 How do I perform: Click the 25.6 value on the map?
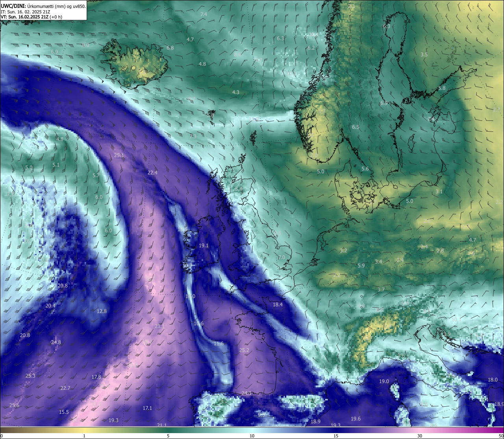coord(14,406)
